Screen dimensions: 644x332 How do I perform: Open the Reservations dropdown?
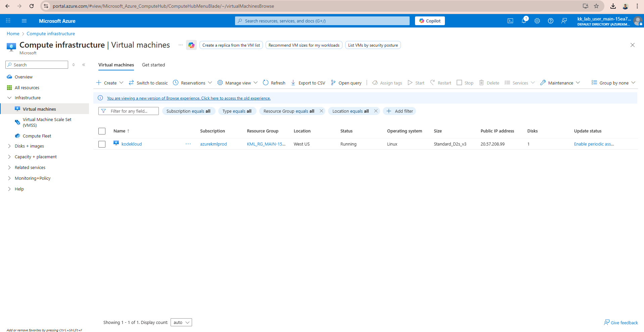(192, 83)
